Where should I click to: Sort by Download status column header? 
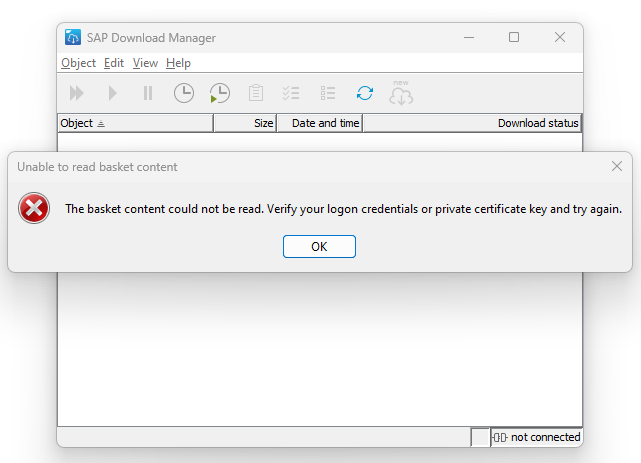coord(472,123)
